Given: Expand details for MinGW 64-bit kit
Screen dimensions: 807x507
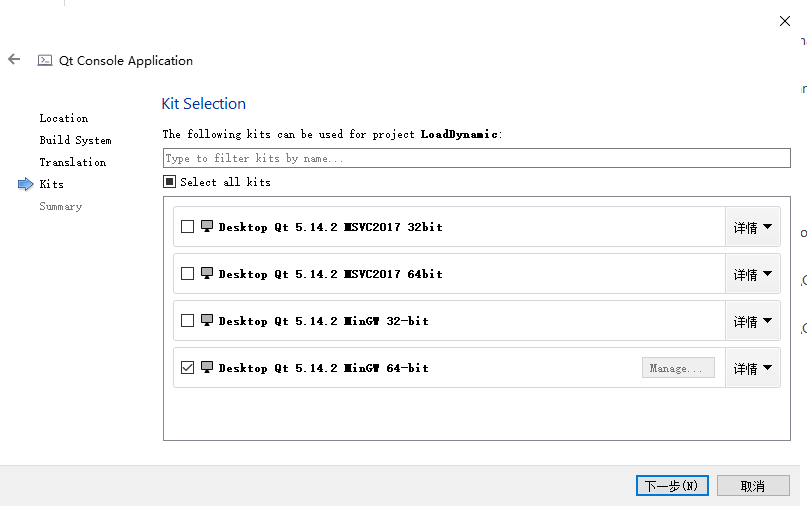Looking at the screenshot, I should tap(752, 368).
